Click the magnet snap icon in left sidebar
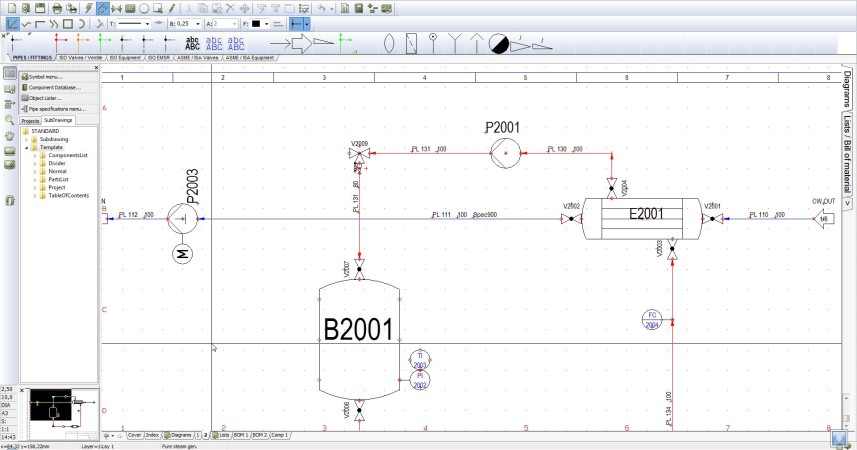Image resolution: width=857 pixels, height=450 pixels. pyautogui.click(x=9, y=200)
